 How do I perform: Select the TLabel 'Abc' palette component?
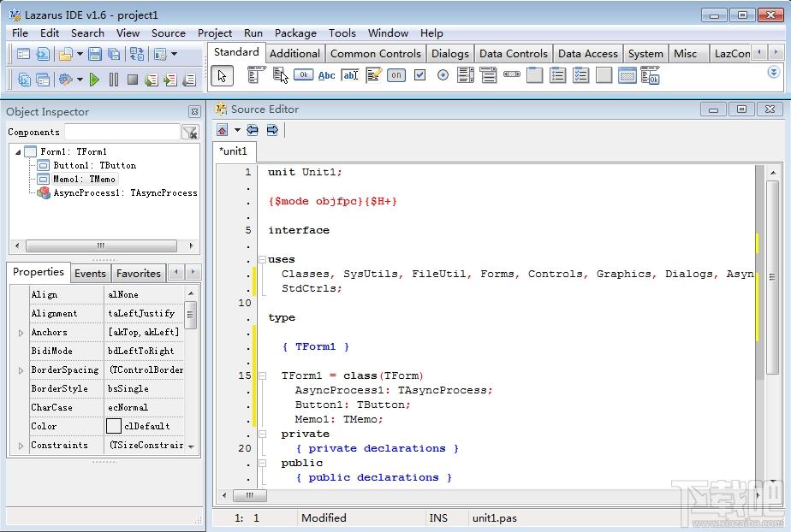click(x=326, y=75)
